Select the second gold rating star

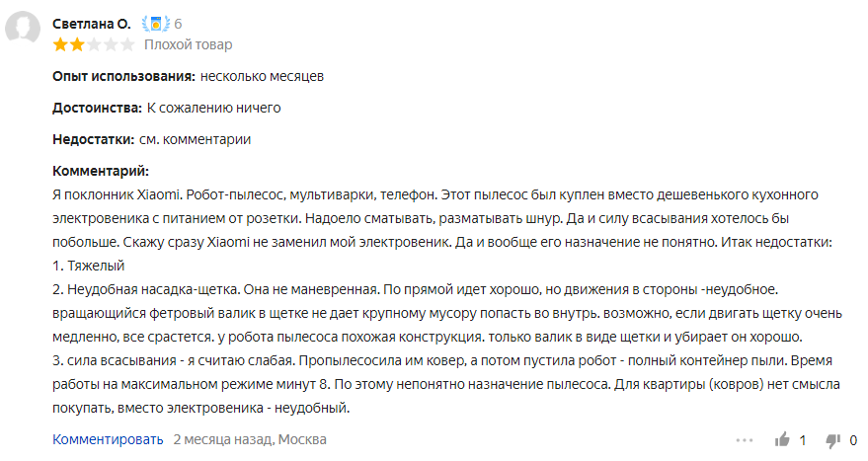click(x=77, y=44)
